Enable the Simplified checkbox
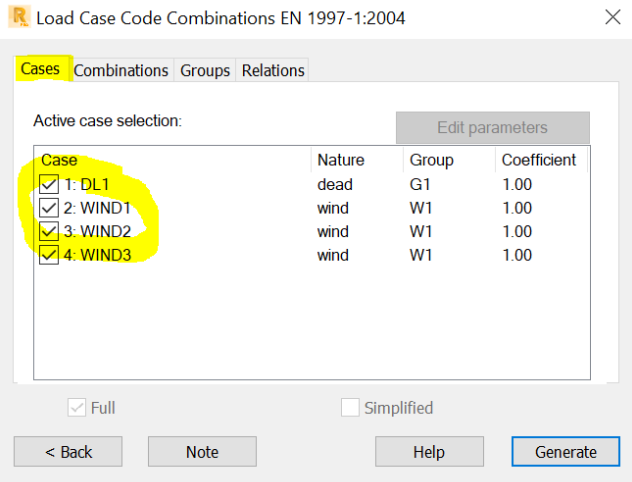This screenshot has height=482, width=632. (350, 408)
